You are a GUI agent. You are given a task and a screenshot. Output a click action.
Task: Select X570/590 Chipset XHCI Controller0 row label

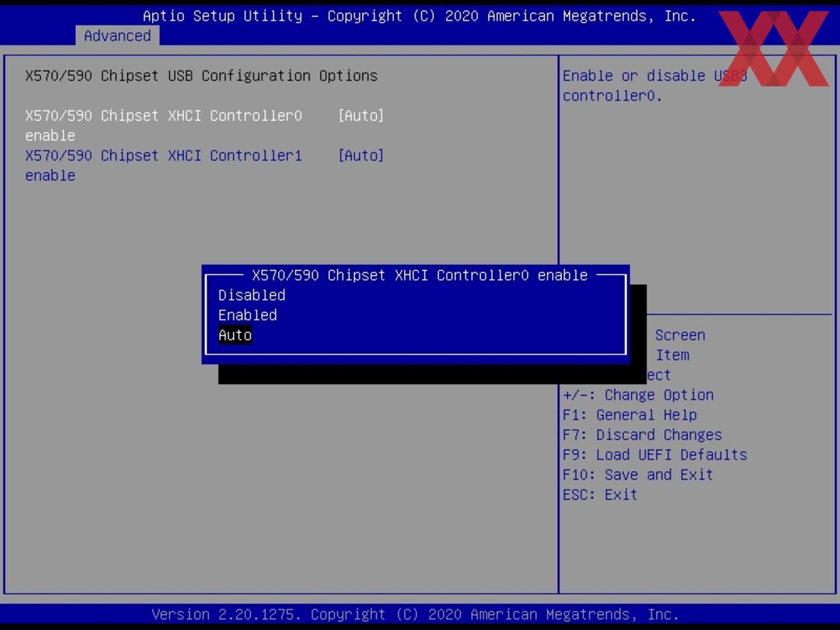click(164, 125)
